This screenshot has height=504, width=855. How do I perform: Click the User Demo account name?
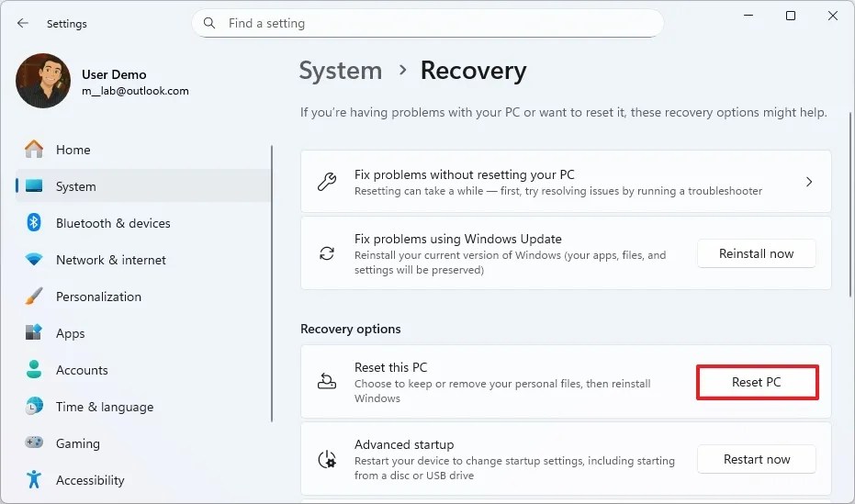pyautogui.click(x=114, y=74)
